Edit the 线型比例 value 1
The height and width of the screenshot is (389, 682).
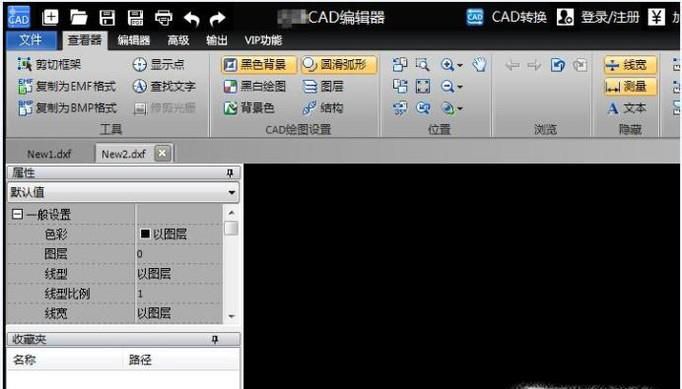coord(179,294)
